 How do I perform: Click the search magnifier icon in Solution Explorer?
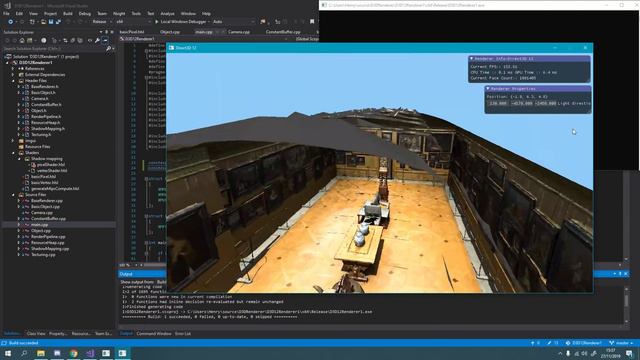pos(108,49)
